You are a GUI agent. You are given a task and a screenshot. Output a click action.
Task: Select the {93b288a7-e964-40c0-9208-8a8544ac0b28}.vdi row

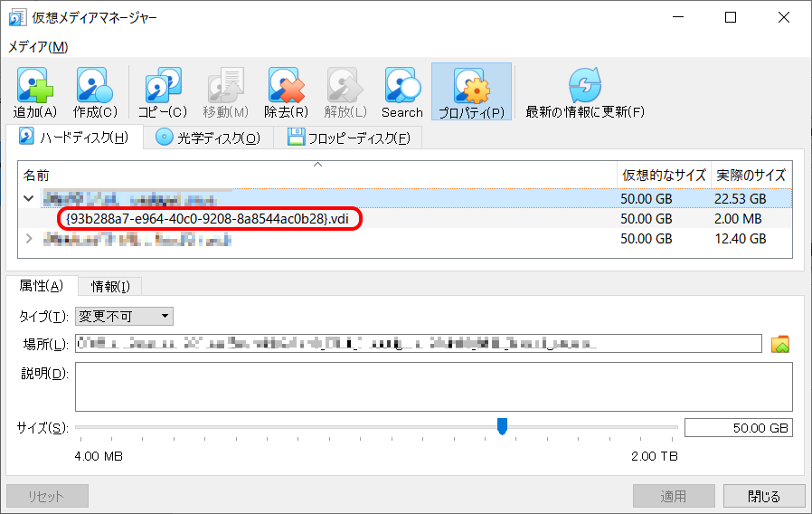click(x=405, y=219)
